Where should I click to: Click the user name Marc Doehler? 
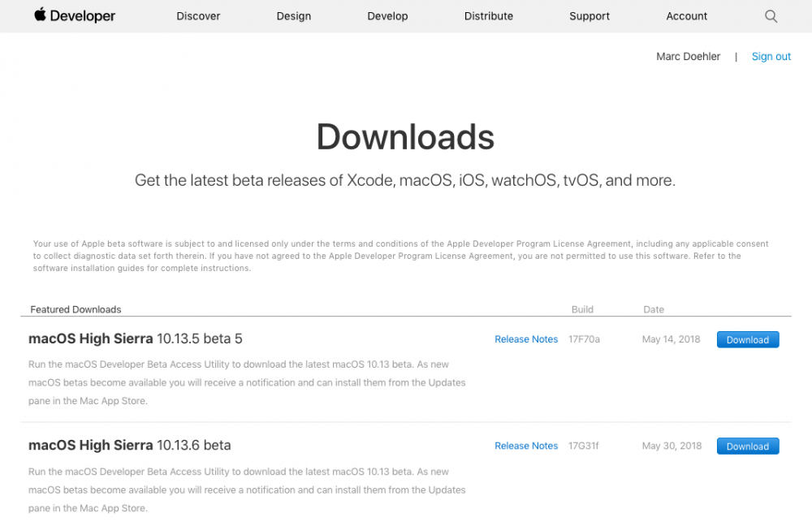689,57
